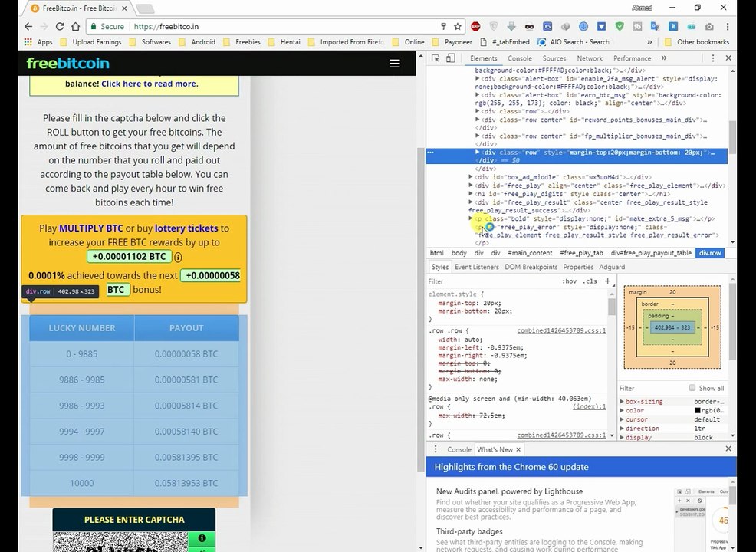Open the blue circle download extension

pos(583,27)
